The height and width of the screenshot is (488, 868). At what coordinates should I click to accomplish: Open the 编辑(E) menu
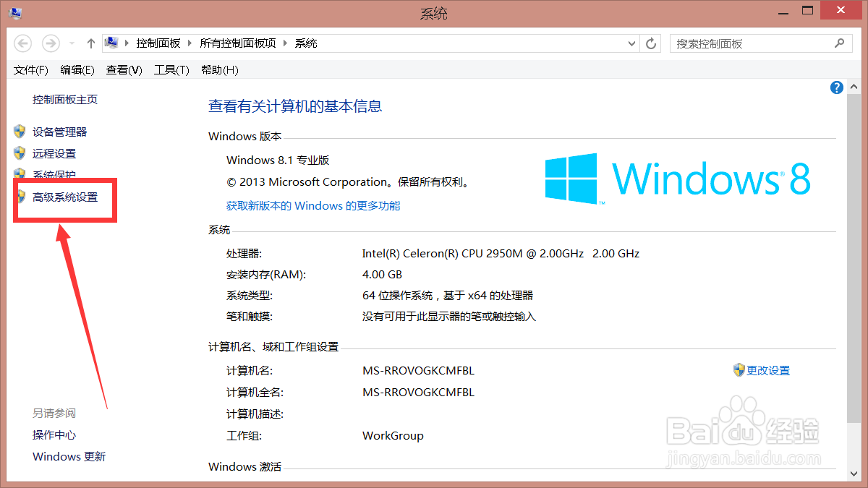click(77, 70)
